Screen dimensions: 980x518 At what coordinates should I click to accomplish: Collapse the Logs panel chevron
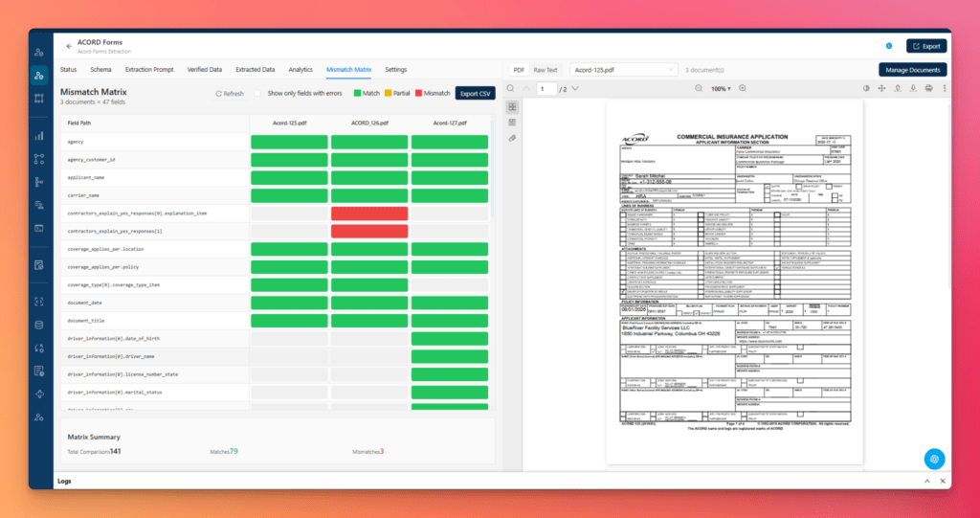coord(927,481)
